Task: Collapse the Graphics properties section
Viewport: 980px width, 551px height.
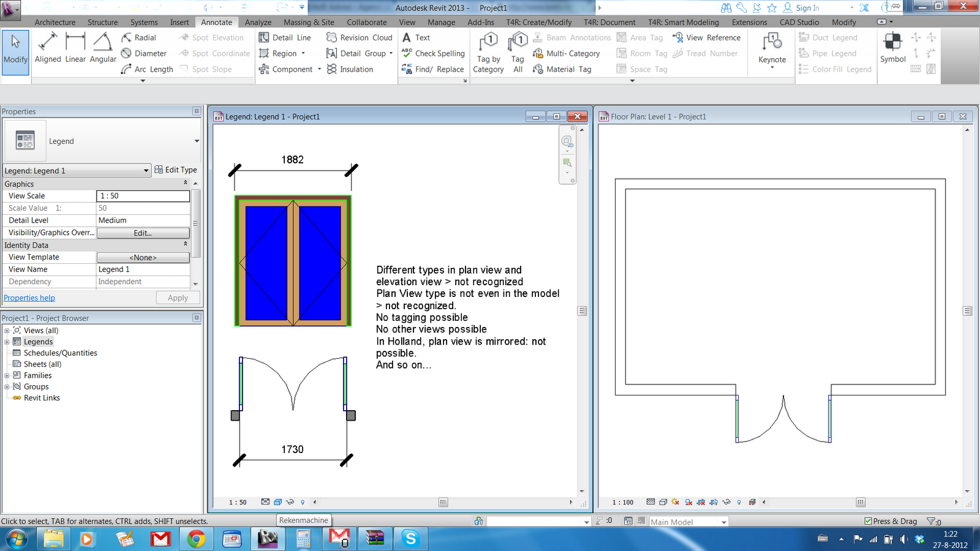Action: click(186, 183)
